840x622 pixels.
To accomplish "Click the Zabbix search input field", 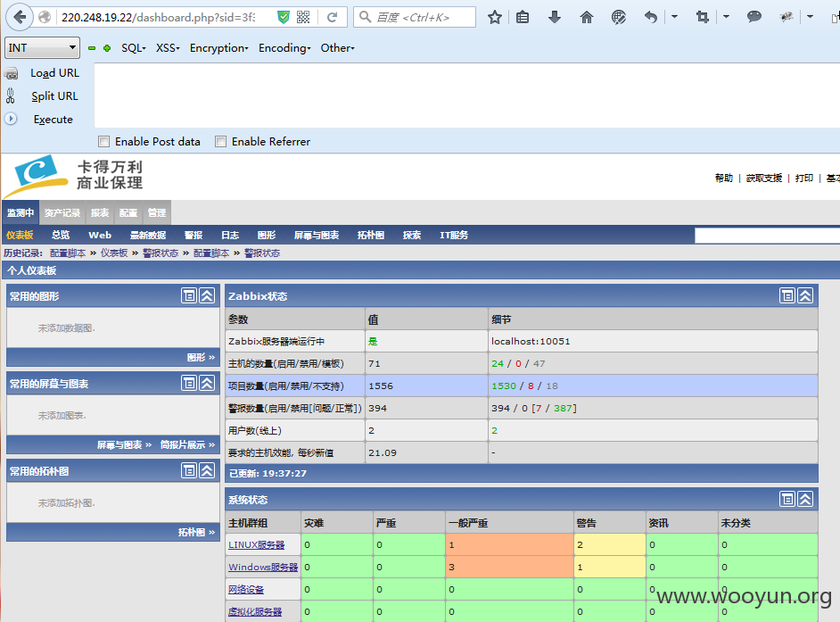I will click(x=767, y=236).
